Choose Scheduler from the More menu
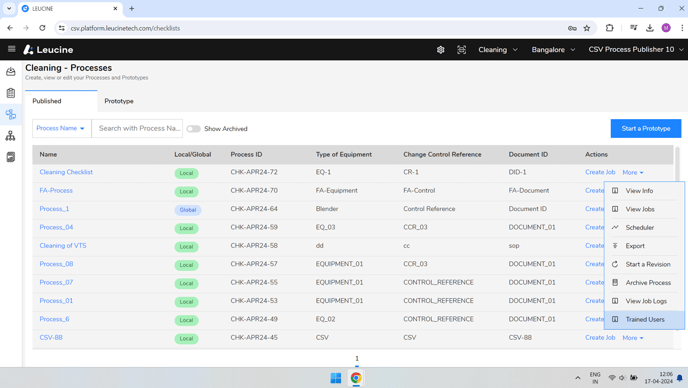This screenshot has height=388, width=688. click(x=644, y=227)
